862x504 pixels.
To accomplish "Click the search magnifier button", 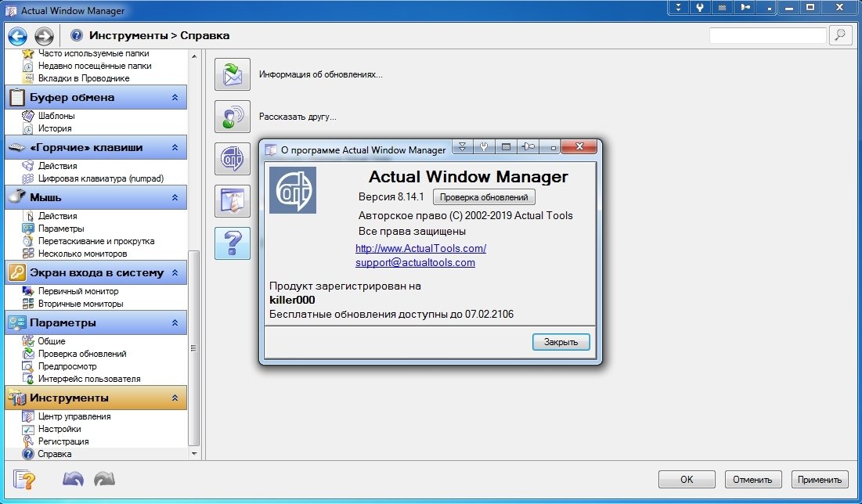I will coord(839,35).
